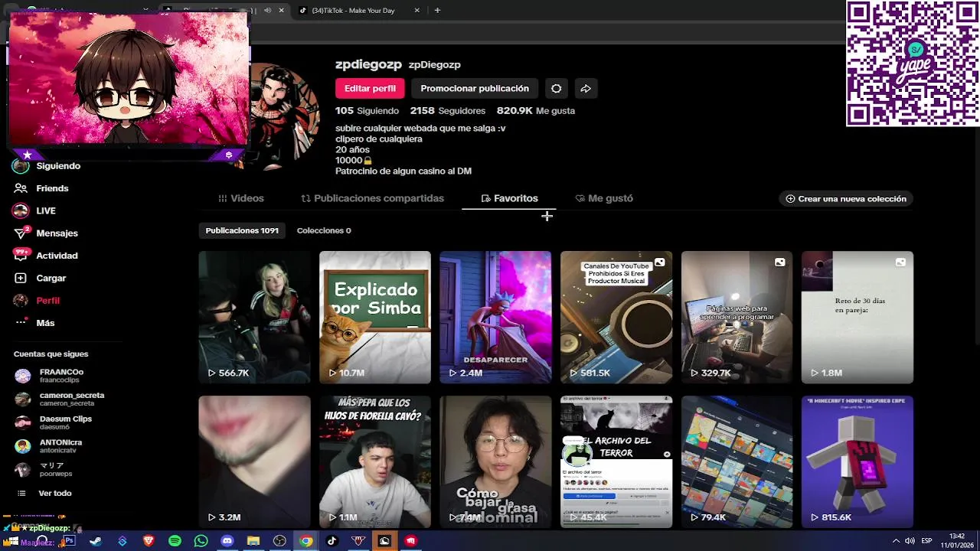Screen dimensions: 980x551
Task: Expand Ver todo under followed accounts
Action: pos(44,494)
